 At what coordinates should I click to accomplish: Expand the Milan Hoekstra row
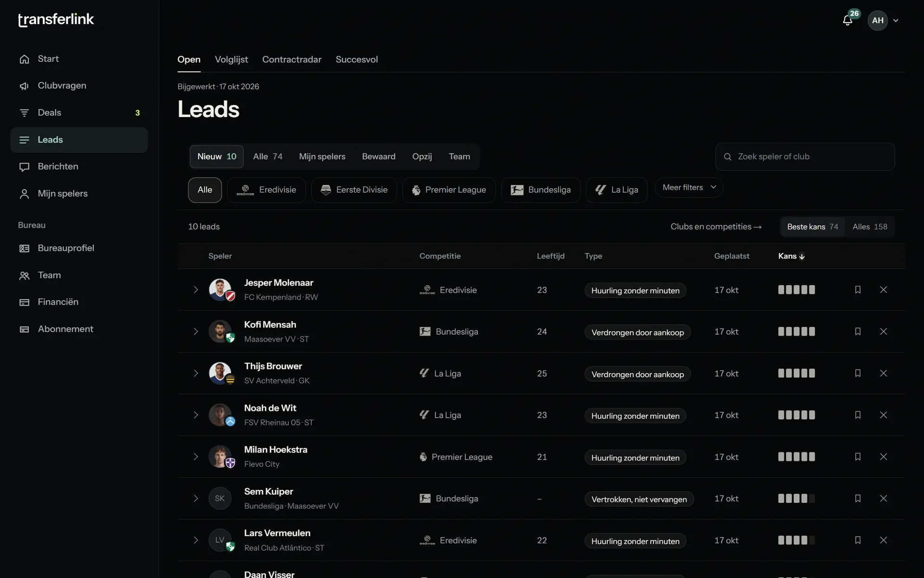(x=195, y=457)
